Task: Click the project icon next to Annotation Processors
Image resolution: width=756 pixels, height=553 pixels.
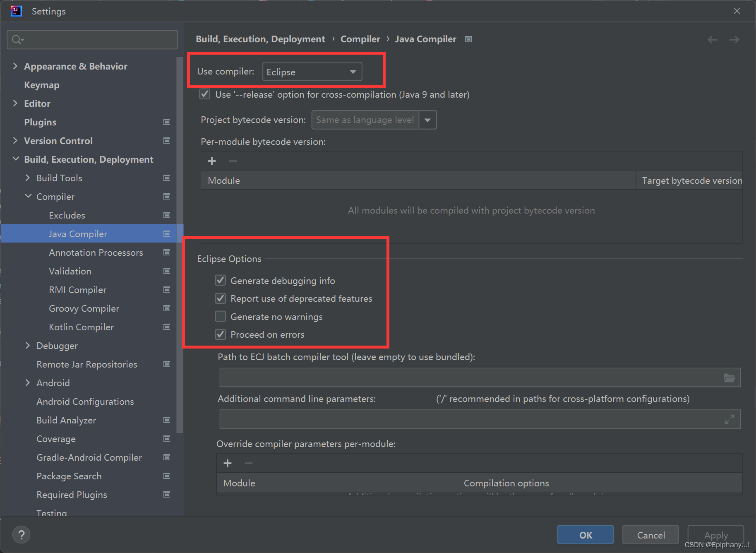Action: 167,252
